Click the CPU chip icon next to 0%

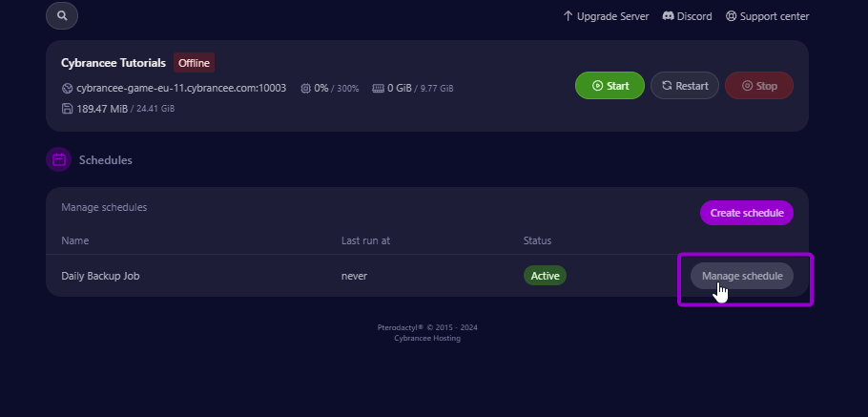tap(305, 88)
